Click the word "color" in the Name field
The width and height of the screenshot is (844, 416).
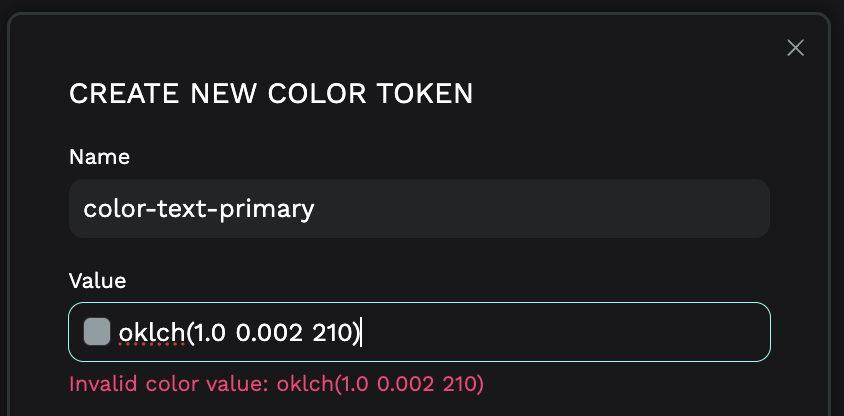click(x=112, y=209)
